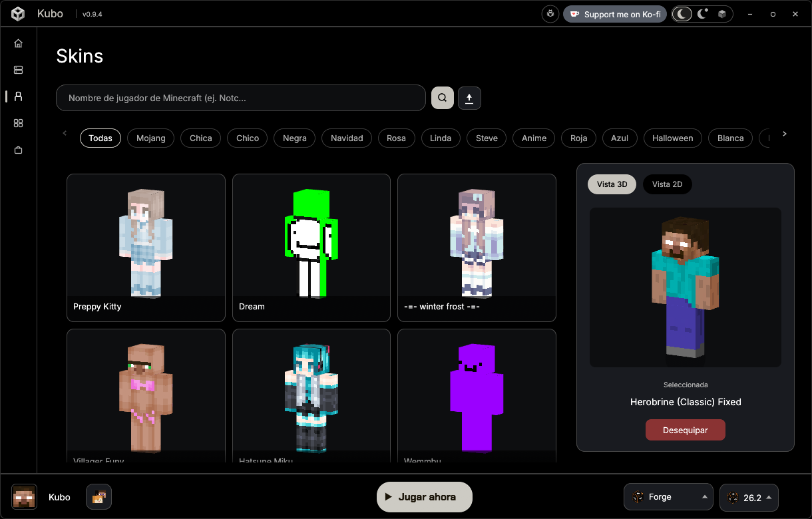Click the account switcher avatar icon
Viewport: 812px width, 519px height.
(x=99, y=497)
